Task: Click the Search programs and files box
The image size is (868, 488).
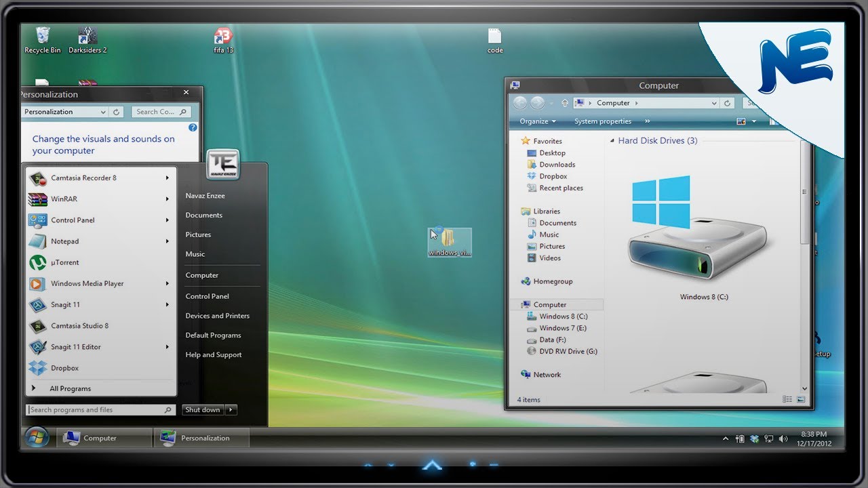Action: pyautogui.click(x=101, y=410)
